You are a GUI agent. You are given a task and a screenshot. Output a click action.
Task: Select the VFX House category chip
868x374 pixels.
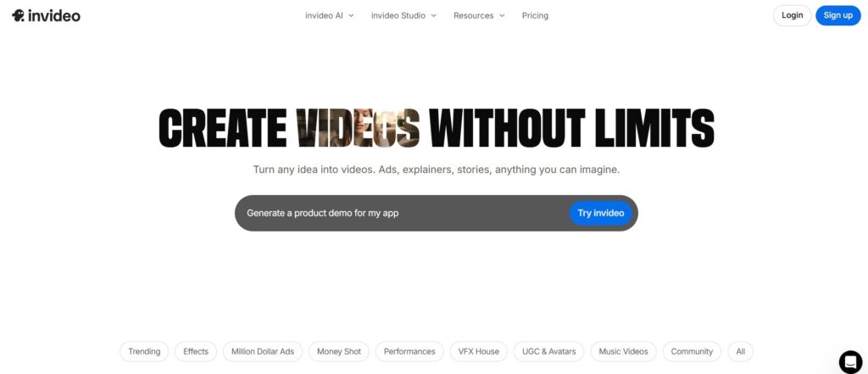[x=478, y=351]
